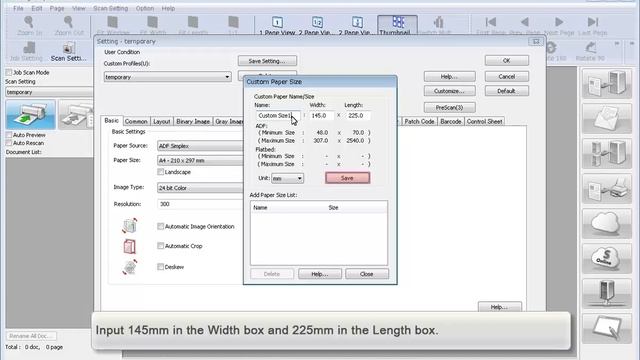The height and width of the screenshot is (360, 640).
Task: Enable the Automatic Crop checkbox
Action: (x=160, y=246)
